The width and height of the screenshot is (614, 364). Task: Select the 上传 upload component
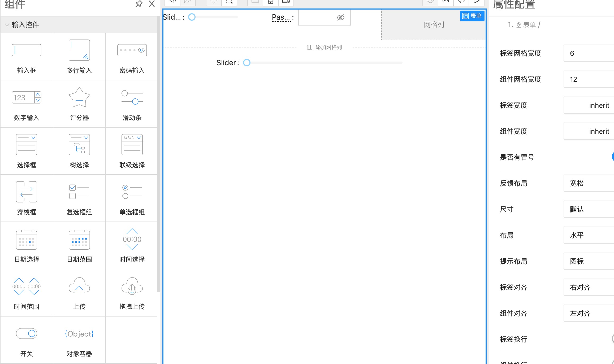[79, 293]
